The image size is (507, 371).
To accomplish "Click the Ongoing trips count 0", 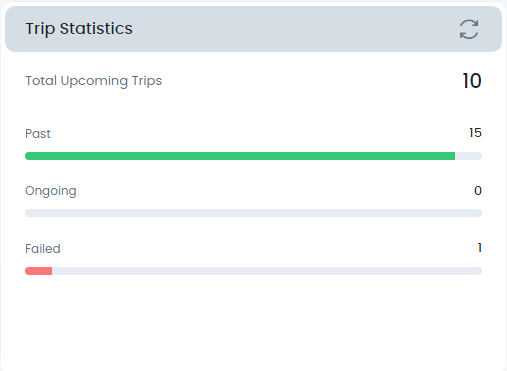I will click(x=478, y=191).
